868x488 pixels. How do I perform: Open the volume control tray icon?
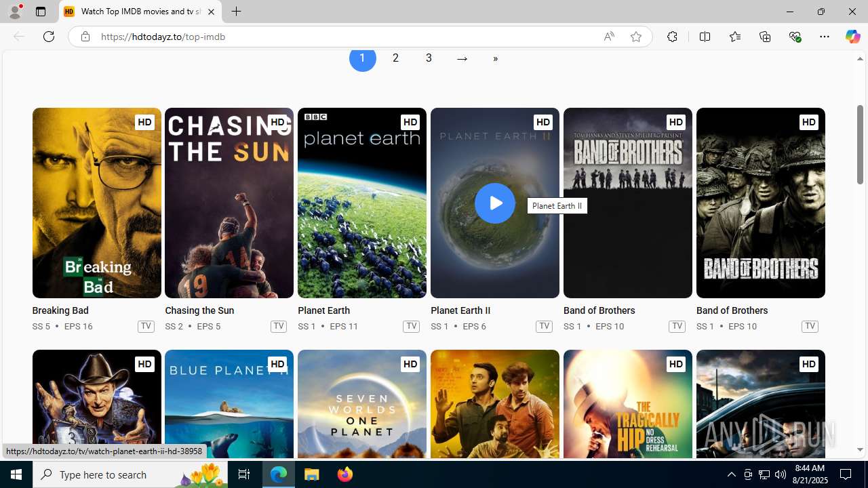point(781,474)
